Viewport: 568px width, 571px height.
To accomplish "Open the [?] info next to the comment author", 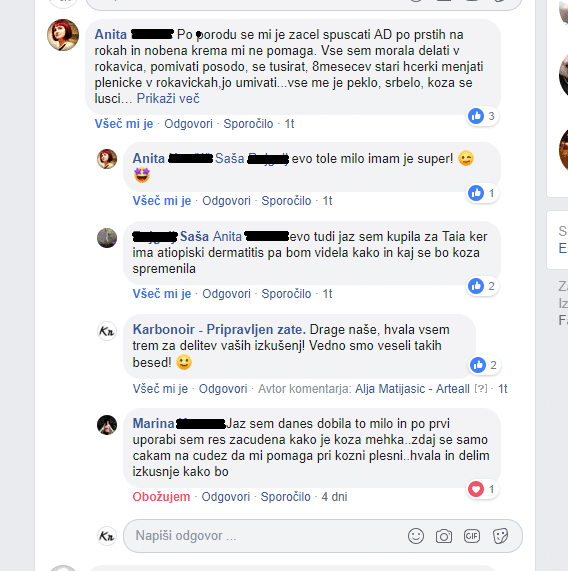I will pos(481,389).
